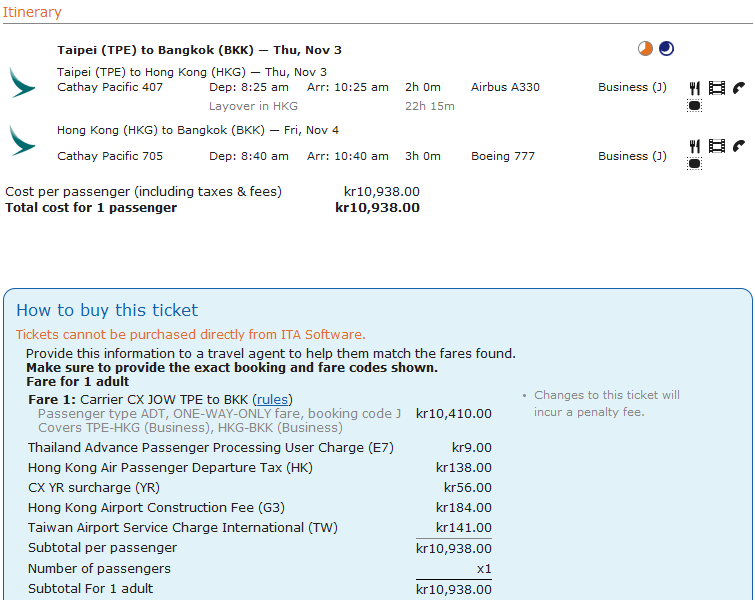Click the meal icon for Cathay Pacific 407

pyautogui.click(x=695, y=88)
